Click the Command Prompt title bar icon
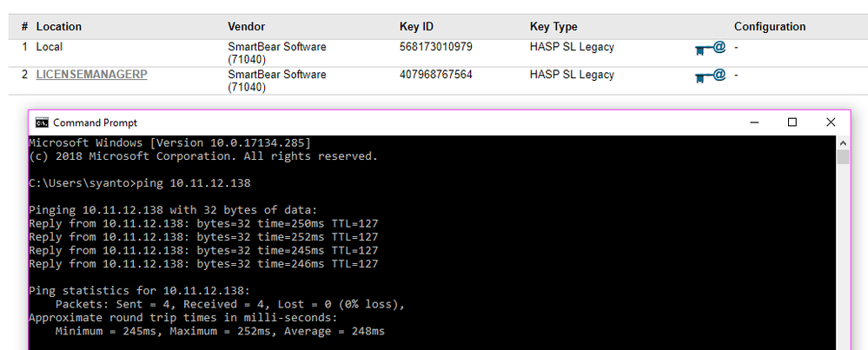The width and height of the screenshot is (868, 350). tap(41, 122)
